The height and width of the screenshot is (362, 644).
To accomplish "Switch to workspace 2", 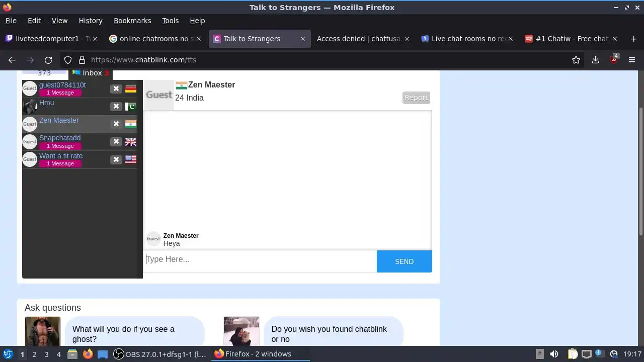I will pyautogui.click(x=34, y=354).
